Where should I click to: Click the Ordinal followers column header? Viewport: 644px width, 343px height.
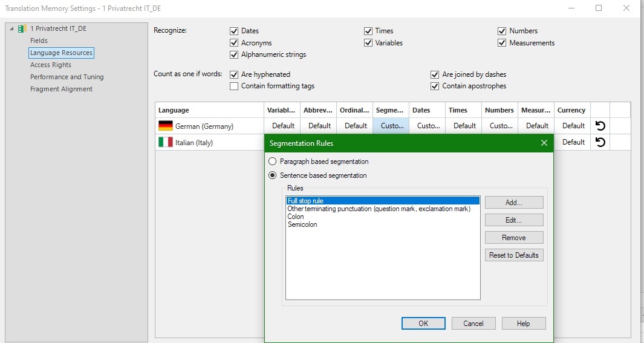[x=354, y=110]
